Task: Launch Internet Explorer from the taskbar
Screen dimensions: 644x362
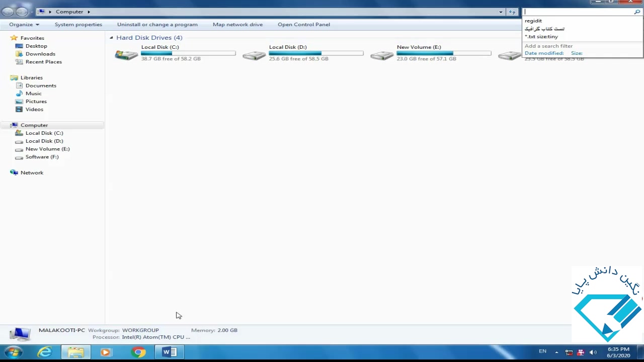Action: tap(45, 352)
